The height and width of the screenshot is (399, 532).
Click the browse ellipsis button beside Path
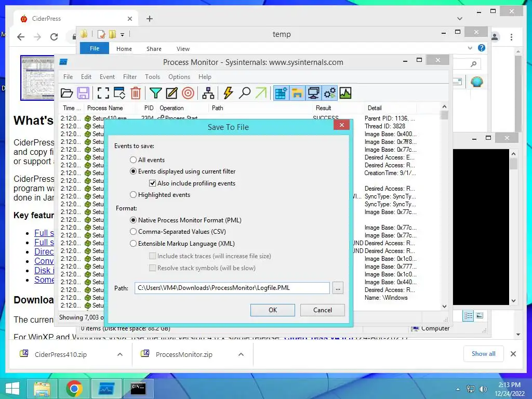[338, 288]
